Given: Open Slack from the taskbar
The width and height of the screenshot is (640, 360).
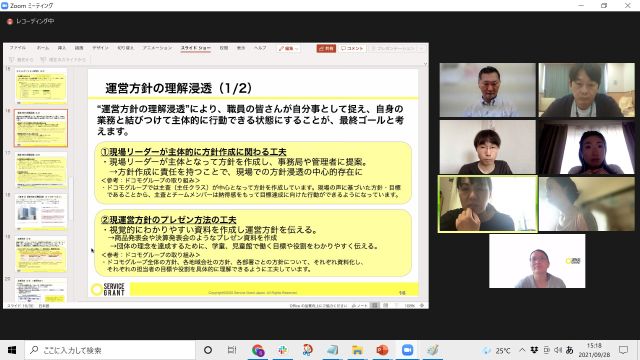Looking at the screenshot, I should pyautogui.click(x=282, y=350).
